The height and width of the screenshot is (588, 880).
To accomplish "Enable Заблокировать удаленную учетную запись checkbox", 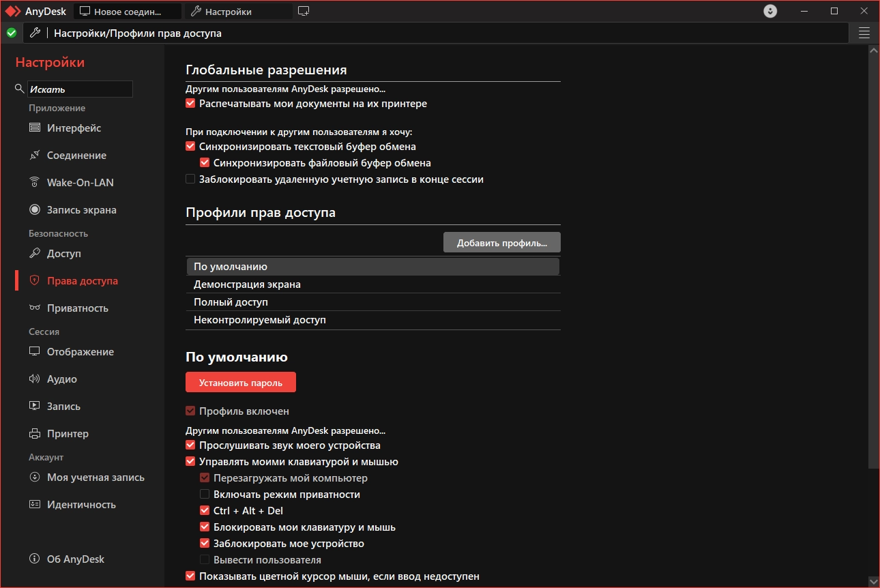I will click(190, 179).
